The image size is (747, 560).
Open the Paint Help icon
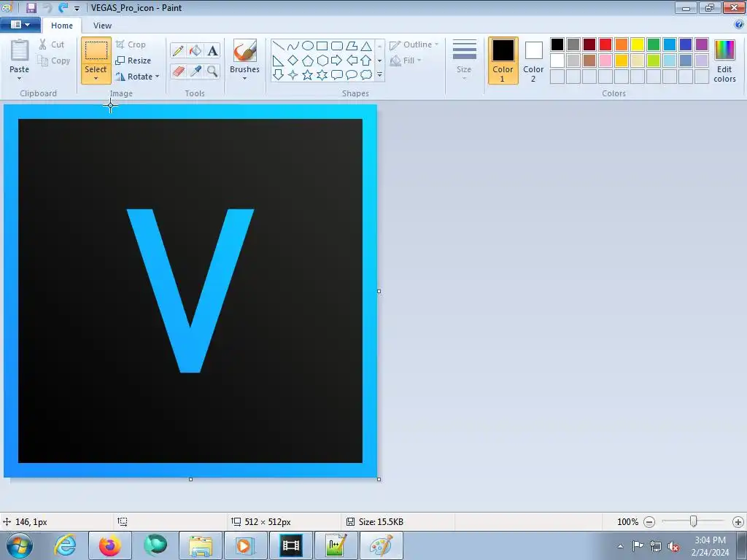pos(739,24)
